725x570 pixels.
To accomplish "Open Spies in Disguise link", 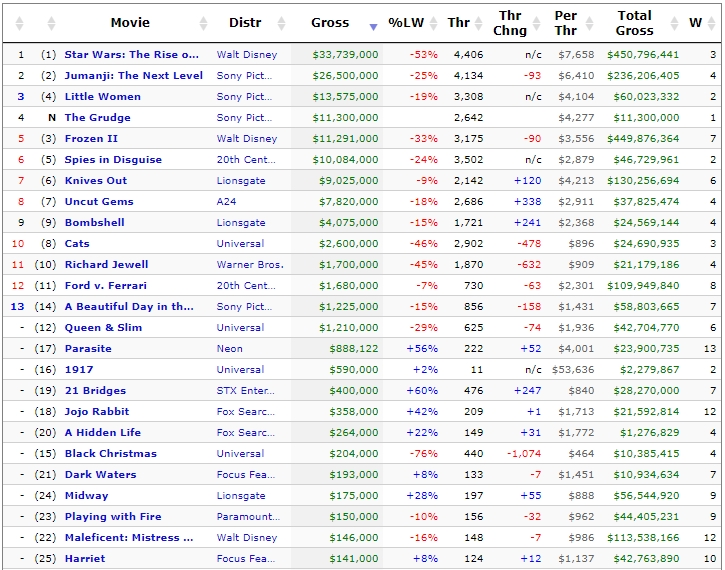I will (113, 159).
